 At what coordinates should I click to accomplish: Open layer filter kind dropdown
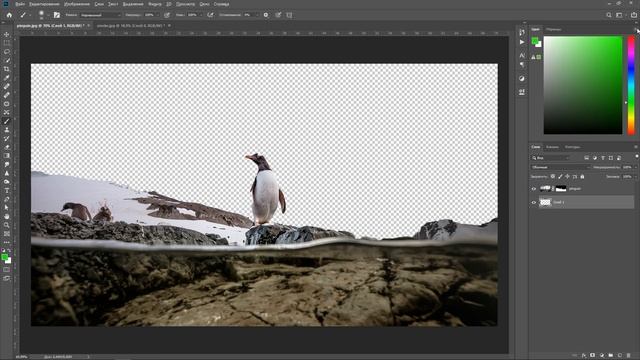click(550, 158)
